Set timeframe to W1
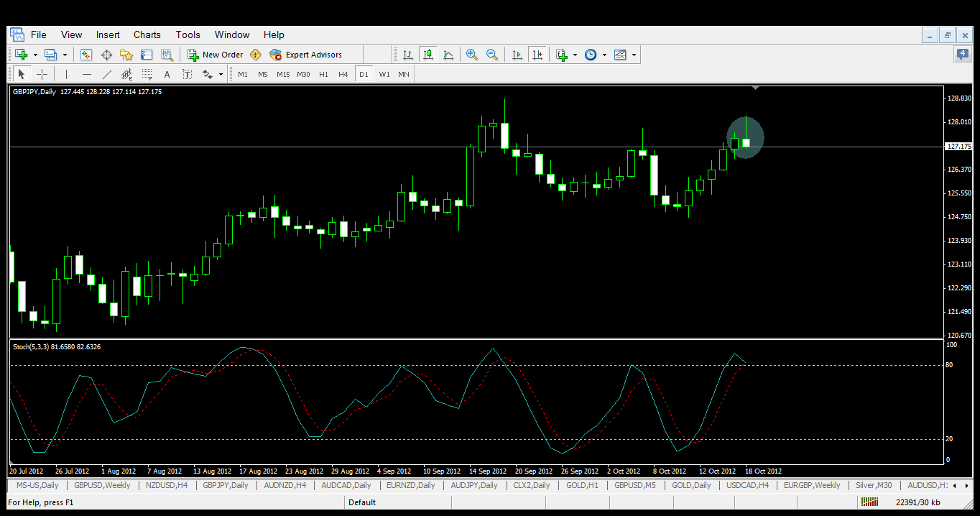 384,74
